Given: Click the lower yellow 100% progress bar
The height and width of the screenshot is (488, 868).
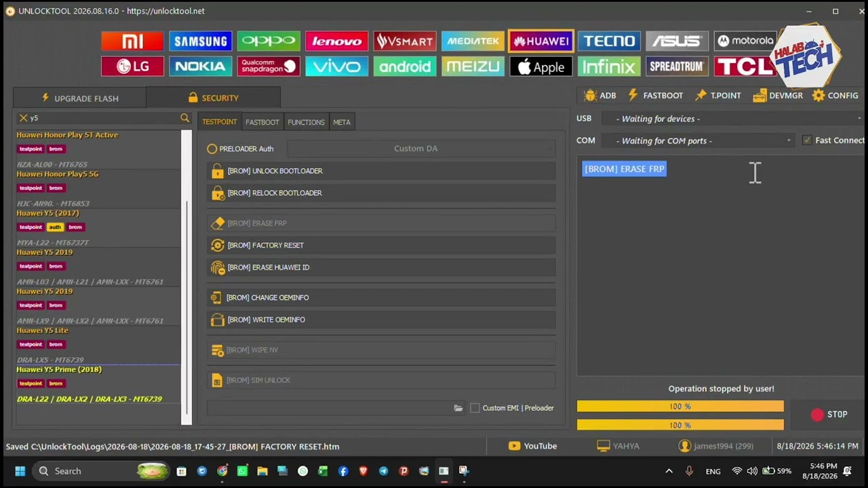Looking at the screenshot, I should (680, 425).
